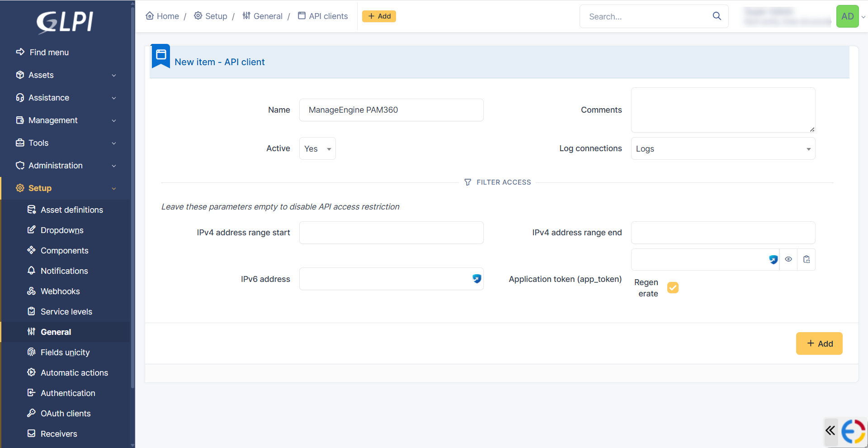Expand the Administration menu

coord(66,165)
